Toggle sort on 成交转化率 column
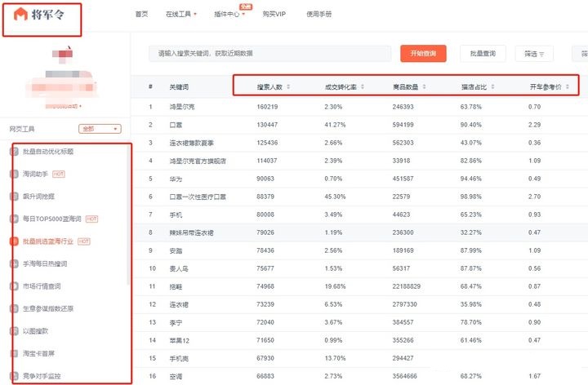This screenshot has height=385, width=588. click(363, 86)
